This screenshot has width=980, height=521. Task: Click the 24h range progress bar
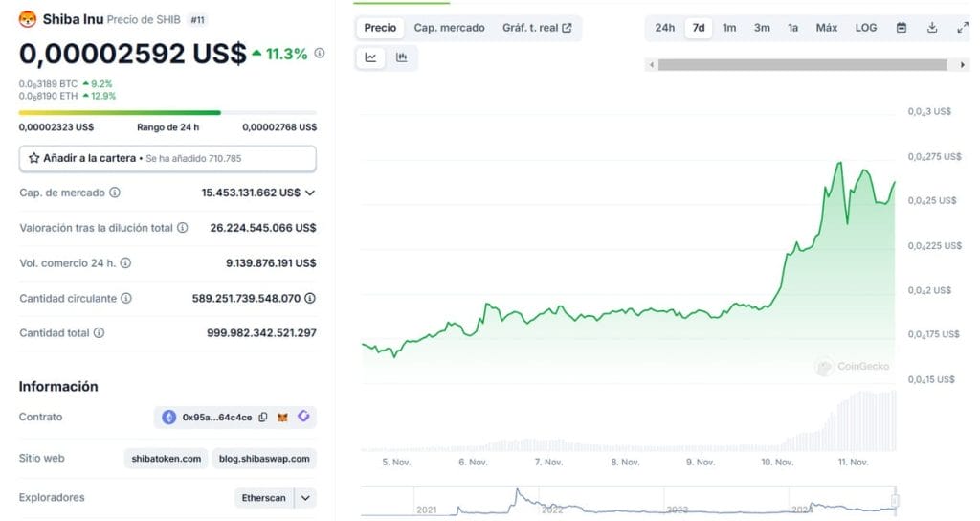[167, 113]
